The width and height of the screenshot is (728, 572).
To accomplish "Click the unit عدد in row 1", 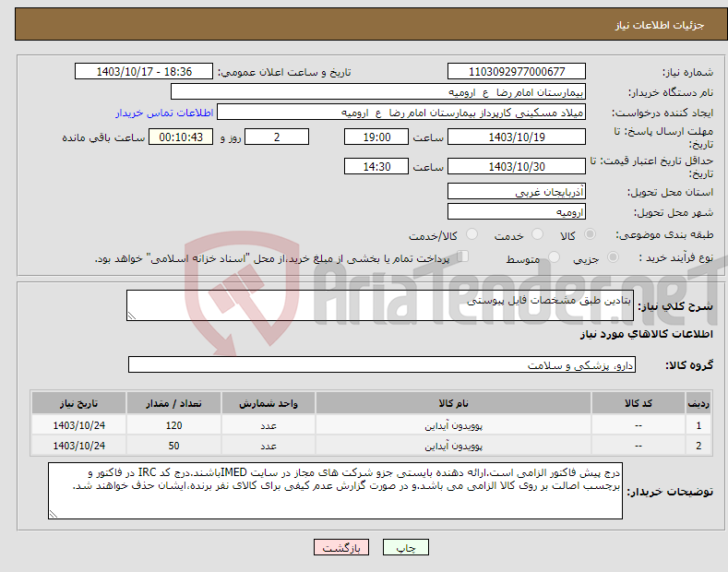I will pyautogui.click(x=269, y=425).
